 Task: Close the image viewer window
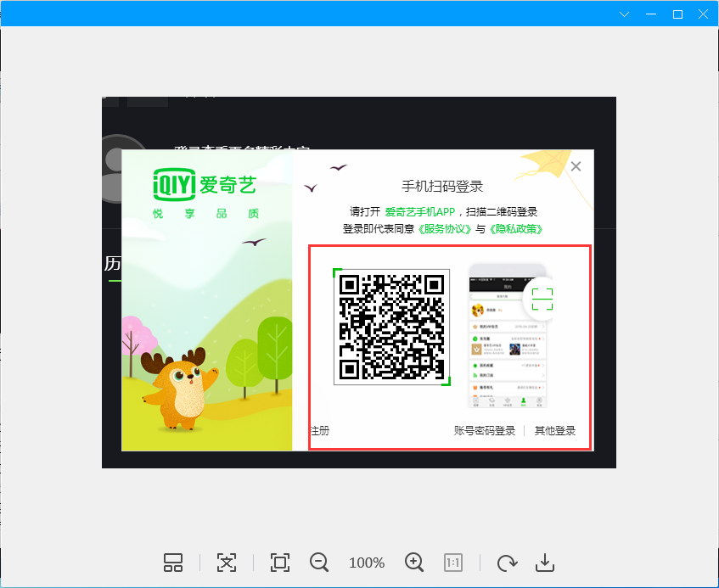(703, 14)
